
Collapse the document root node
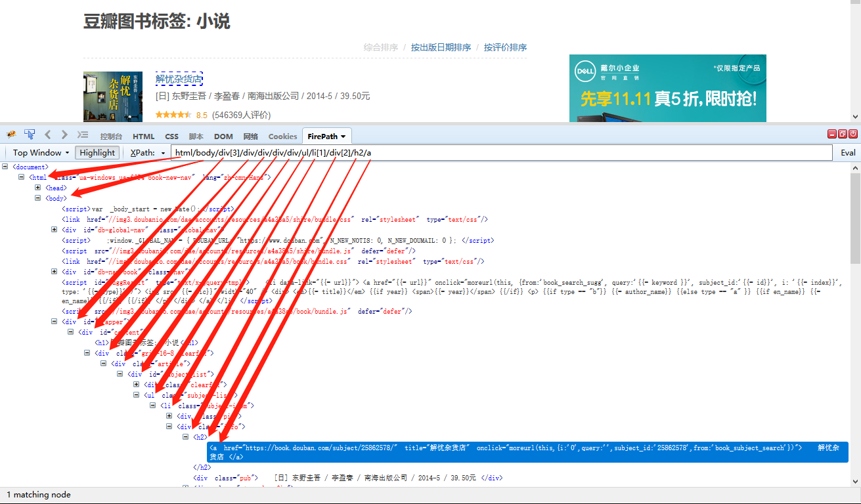tap(5, 167)
